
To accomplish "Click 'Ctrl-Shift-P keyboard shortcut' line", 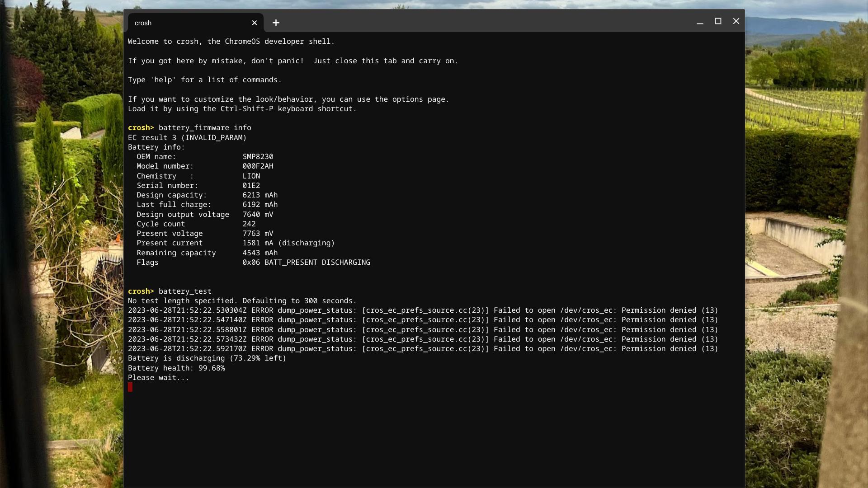I will 242,109.
